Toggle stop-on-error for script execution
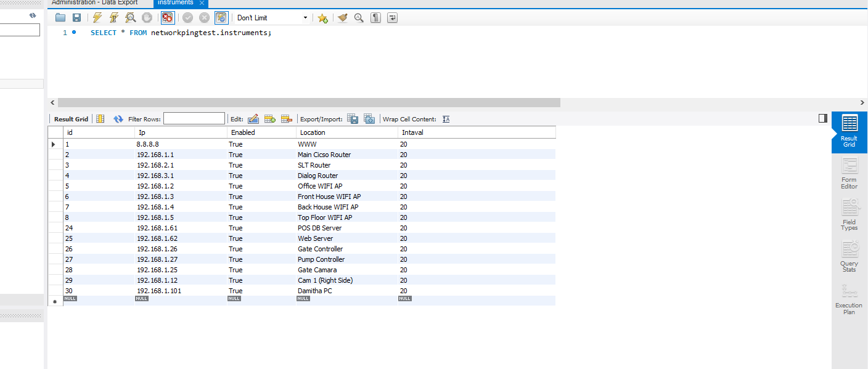This screenshot has width=868, height=369. 168,18
